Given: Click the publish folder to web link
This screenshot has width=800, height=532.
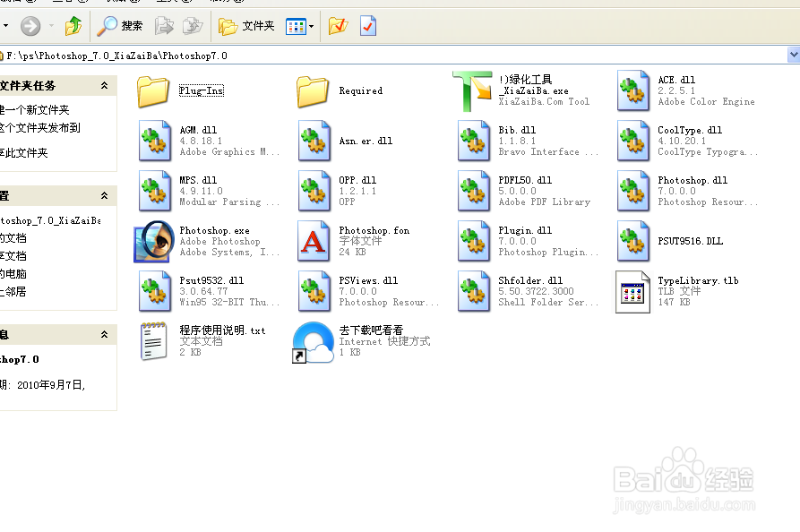Looking at the screenshot, I should (x=39, y=127).
